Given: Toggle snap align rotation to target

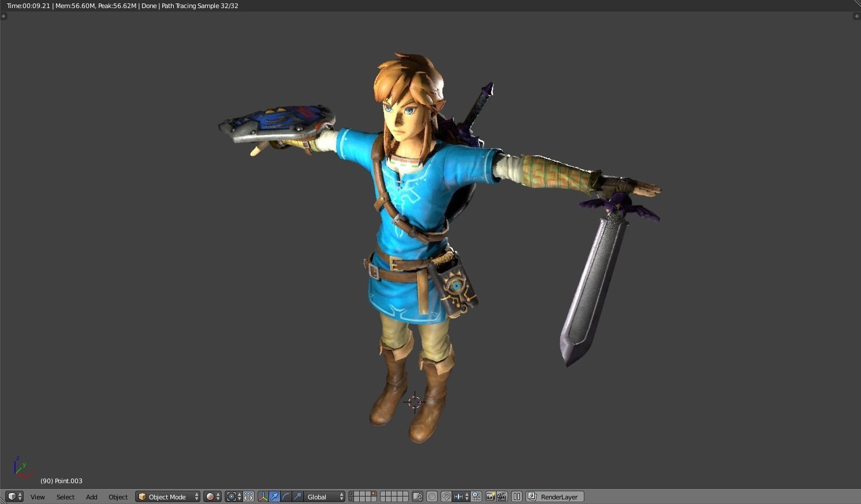Looking at the screenshot, I should 476,496.
